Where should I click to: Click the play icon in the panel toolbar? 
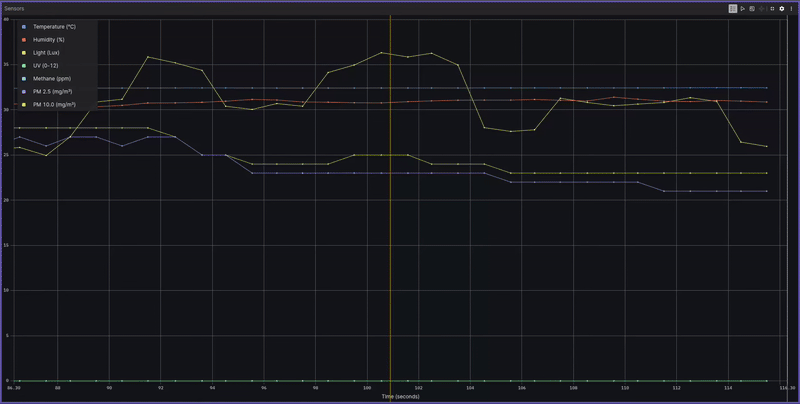point(743,8)
